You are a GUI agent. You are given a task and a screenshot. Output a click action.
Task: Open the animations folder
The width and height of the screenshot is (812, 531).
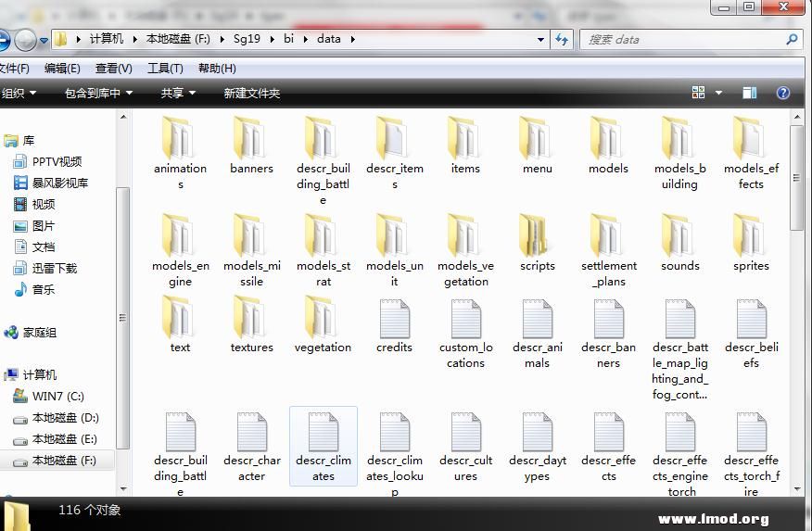[x=180, y=153]
